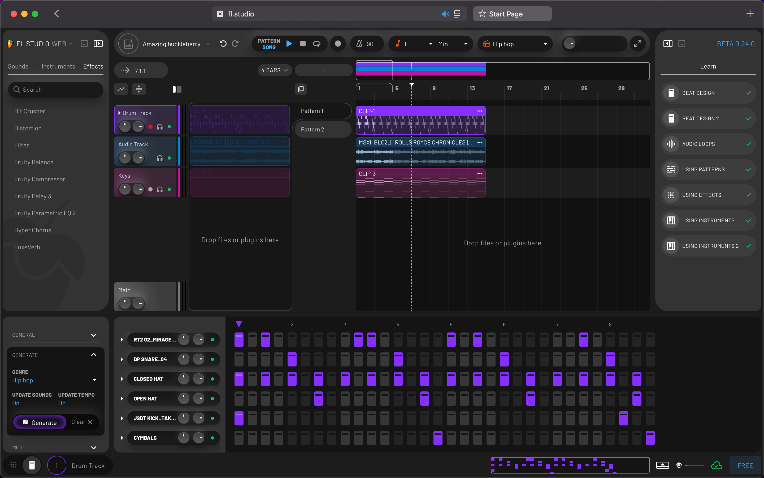The image size is (764, 478).
Task: Click the metronome tempo icon
Action: point(359,44)
